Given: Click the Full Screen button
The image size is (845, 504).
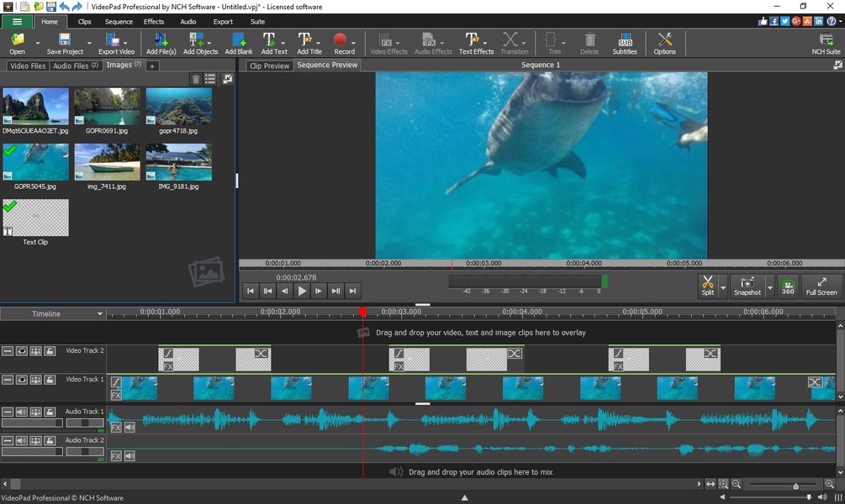Looking at the screenshot, I should click(821, 286).
